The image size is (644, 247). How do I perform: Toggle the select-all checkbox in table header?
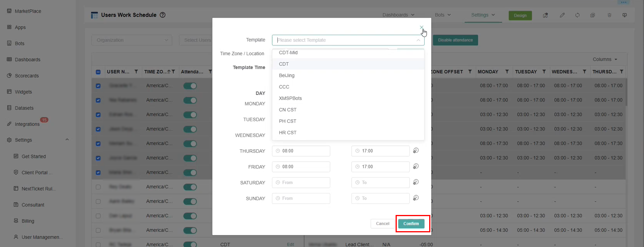click(x=98, y=72)
